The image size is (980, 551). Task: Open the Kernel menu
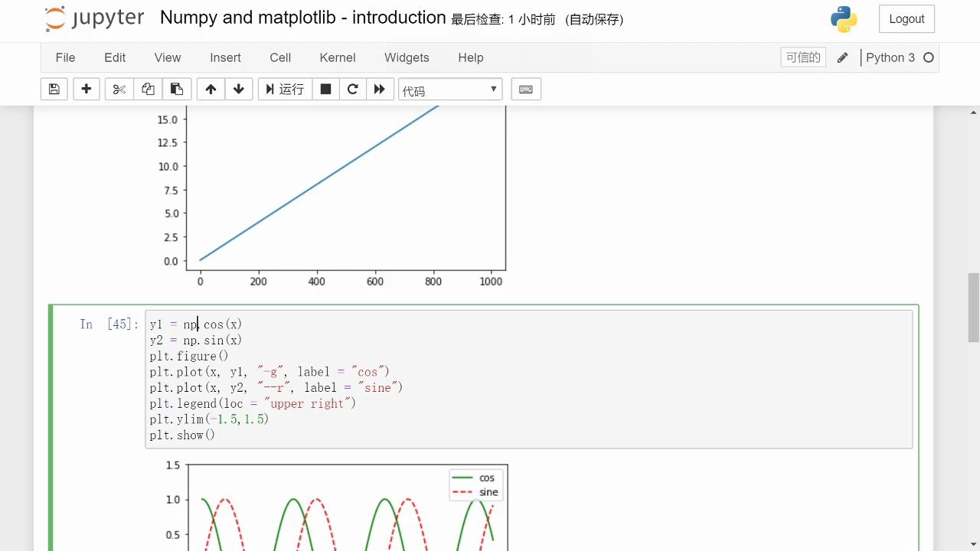tap(338, 57)
